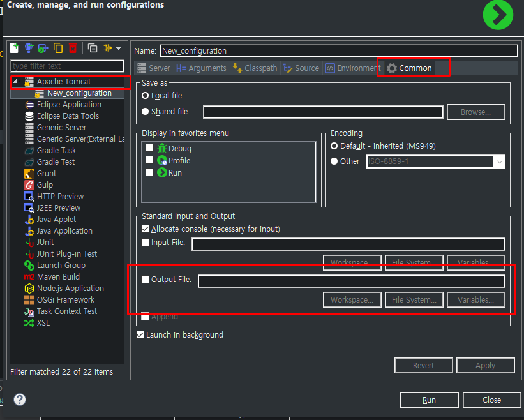Click the New launch configuration icon
Screen dimensions: 524x420
tap(15, 48)
